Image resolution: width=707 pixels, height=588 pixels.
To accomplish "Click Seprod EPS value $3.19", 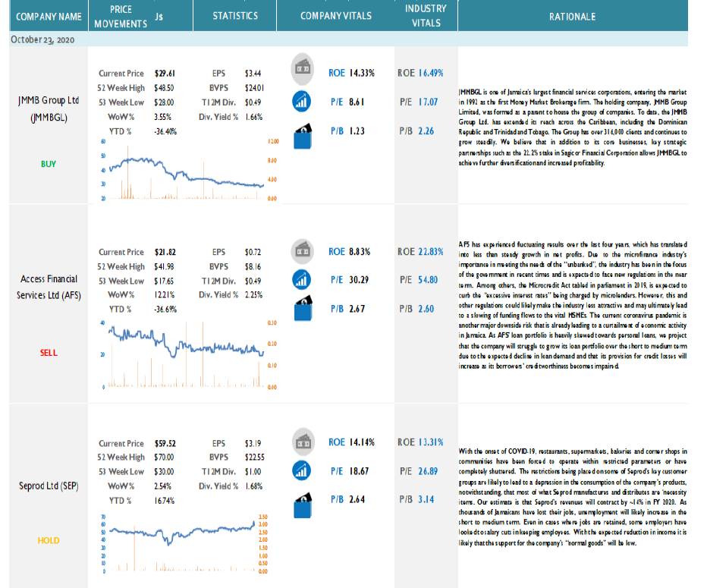I will pyautogui.click(x=253, y=443).
